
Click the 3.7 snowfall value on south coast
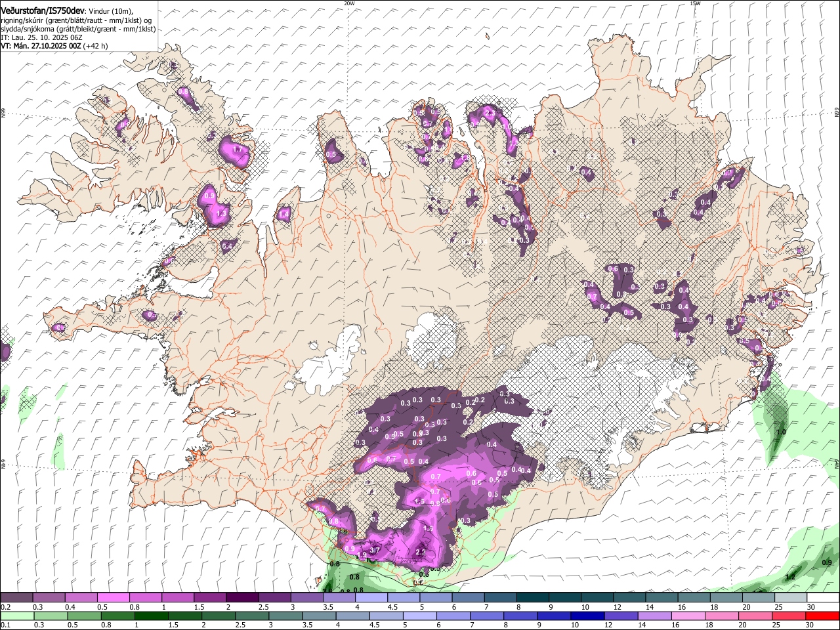coord(375,549)
